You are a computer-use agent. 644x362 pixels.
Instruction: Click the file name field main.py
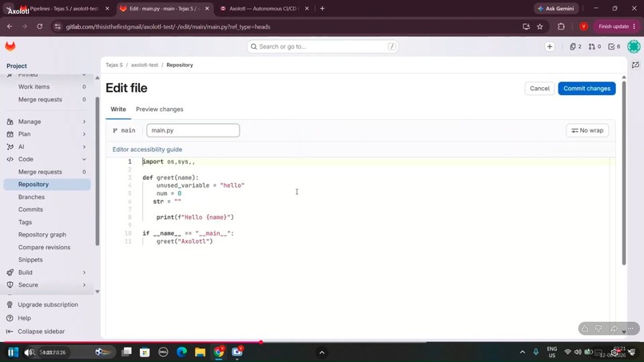(x=193, y=130)
